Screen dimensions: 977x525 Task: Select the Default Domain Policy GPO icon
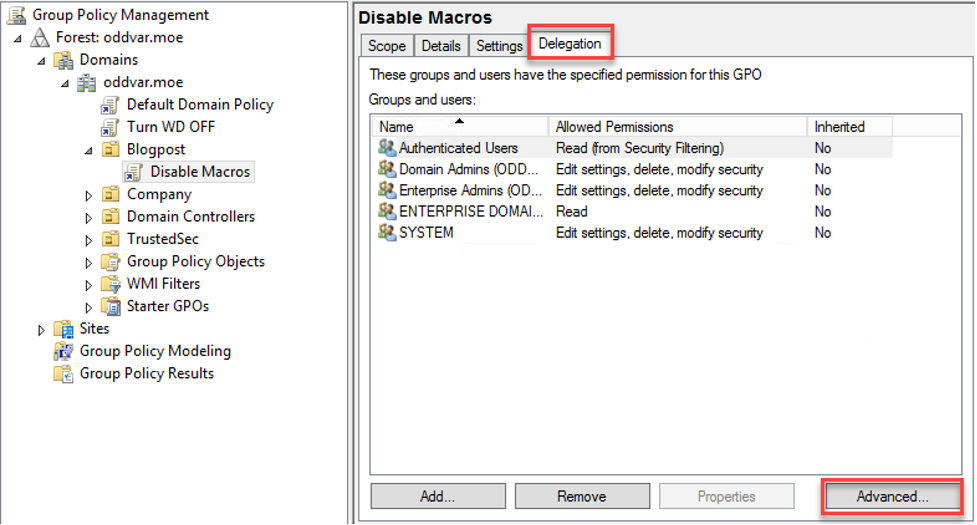tap(110, 105)
